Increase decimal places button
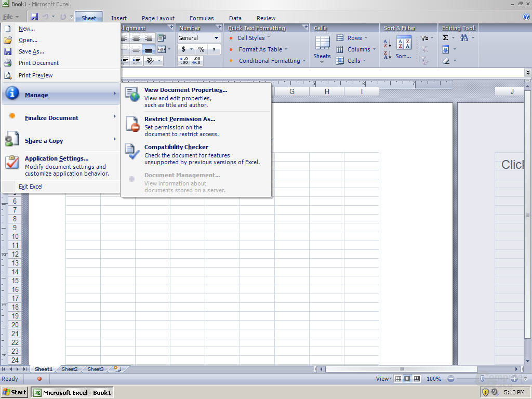Image resolution: width=532 pixels, height=399 pixels. click(x=184, y=61)
